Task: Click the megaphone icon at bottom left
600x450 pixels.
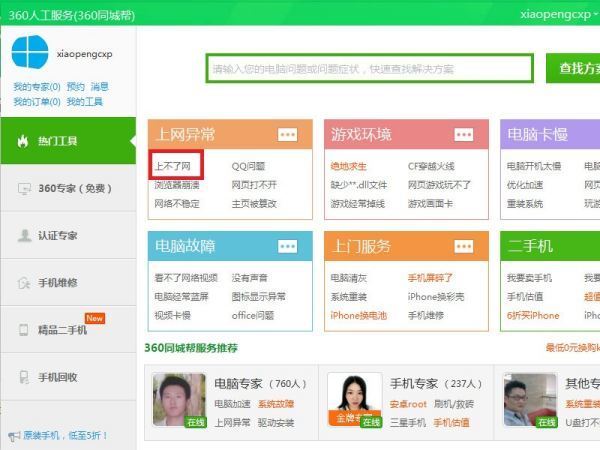Action: 13,436
